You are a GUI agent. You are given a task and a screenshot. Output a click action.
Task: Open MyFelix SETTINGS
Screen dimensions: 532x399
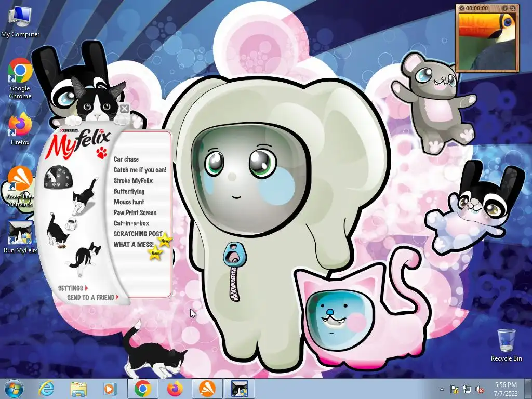click(73, 288)
